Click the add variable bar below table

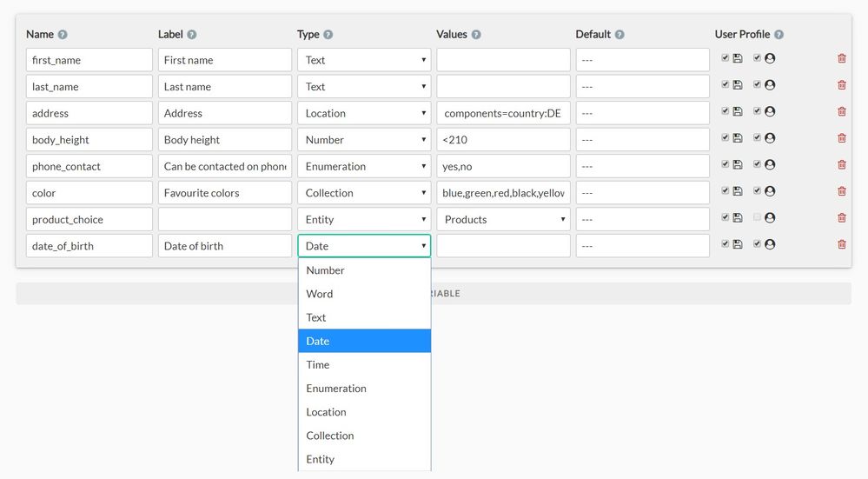tap(434, 294)
